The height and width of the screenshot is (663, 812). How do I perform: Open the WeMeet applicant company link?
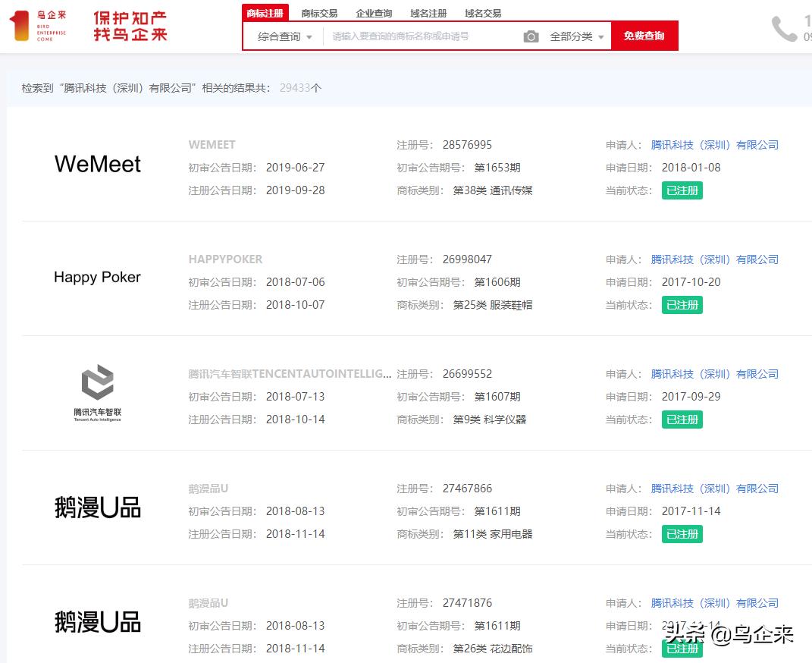tap(716, 144)
